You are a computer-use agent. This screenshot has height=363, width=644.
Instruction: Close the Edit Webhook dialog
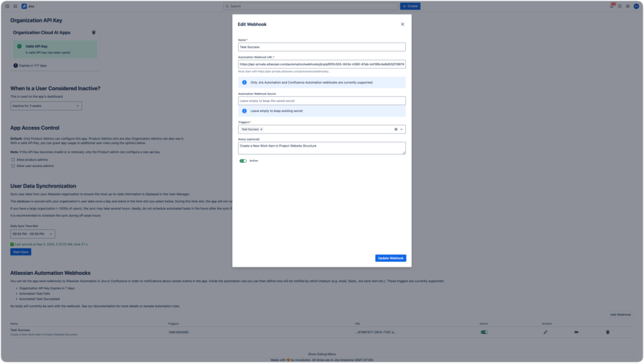402,24
